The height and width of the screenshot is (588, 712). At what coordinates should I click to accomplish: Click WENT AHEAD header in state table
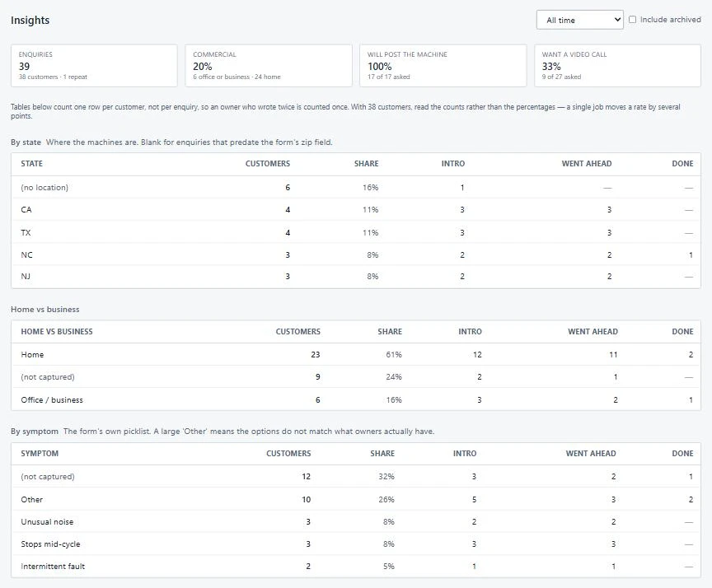(x=586, y=164)
